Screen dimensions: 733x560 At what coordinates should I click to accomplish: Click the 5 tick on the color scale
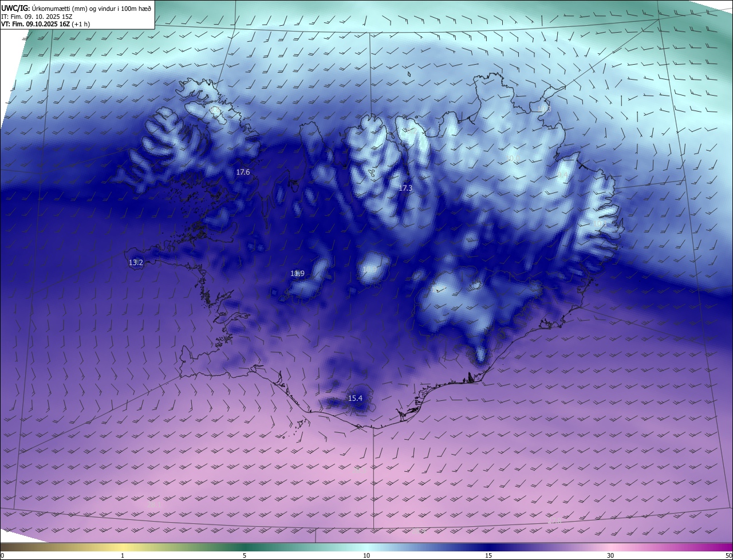(245, 555)
